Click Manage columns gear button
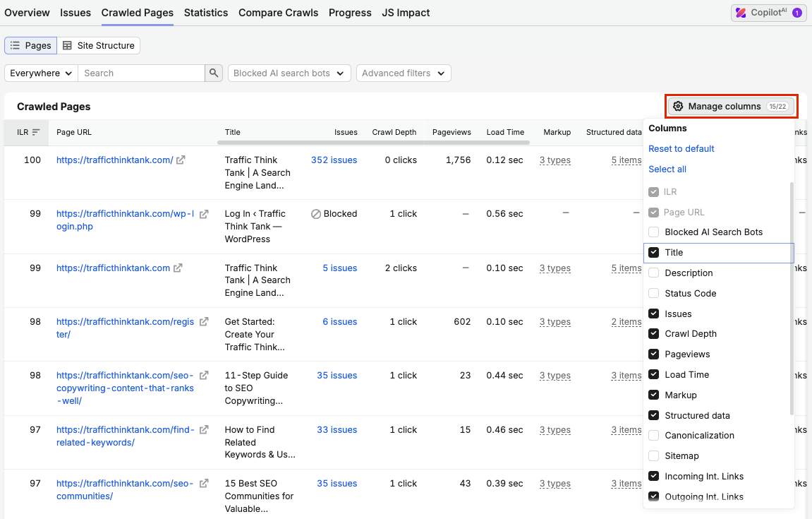Viewport: 812px width, 519px height. click(732, 107)
